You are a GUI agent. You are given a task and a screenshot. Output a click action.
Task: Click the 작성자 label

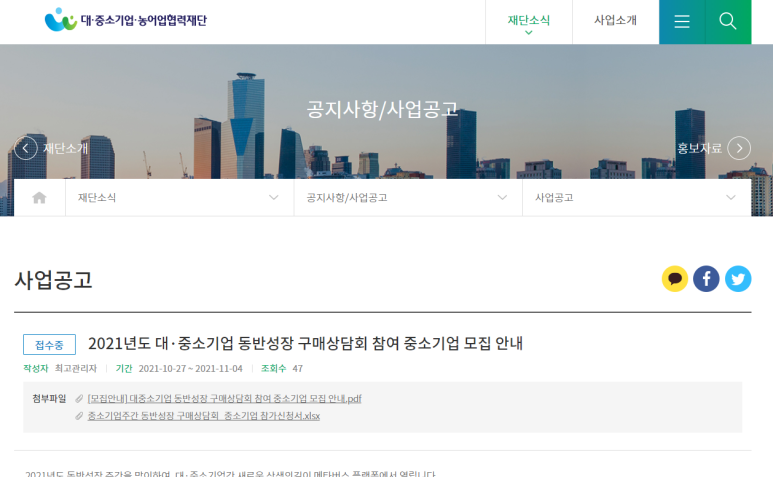click(35, 369)
